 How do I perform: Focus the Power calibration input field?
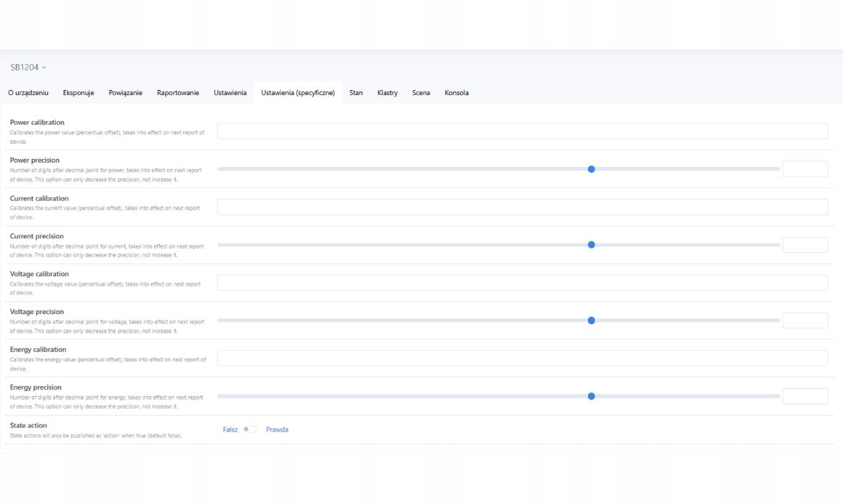pyautogui.click(x=522, y=131)
